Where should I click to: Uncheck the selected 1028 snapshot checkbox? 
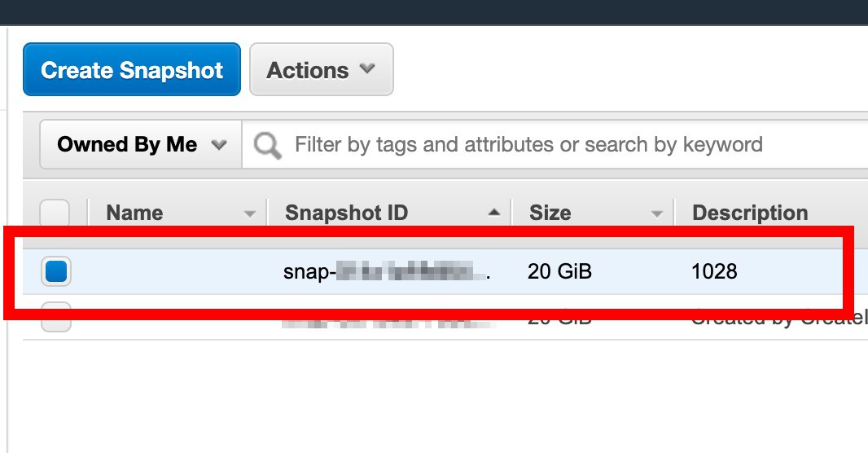tap(56, 271)
